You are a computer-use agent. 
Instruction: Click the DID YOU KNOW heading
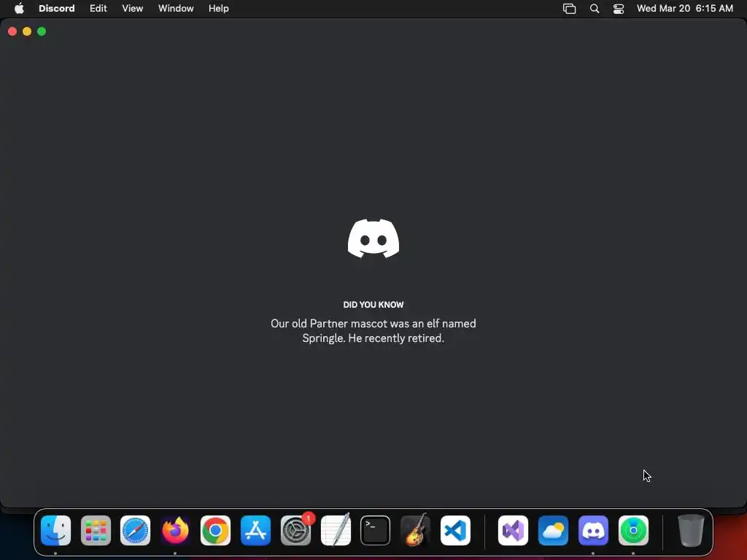(x=373, y=305)
